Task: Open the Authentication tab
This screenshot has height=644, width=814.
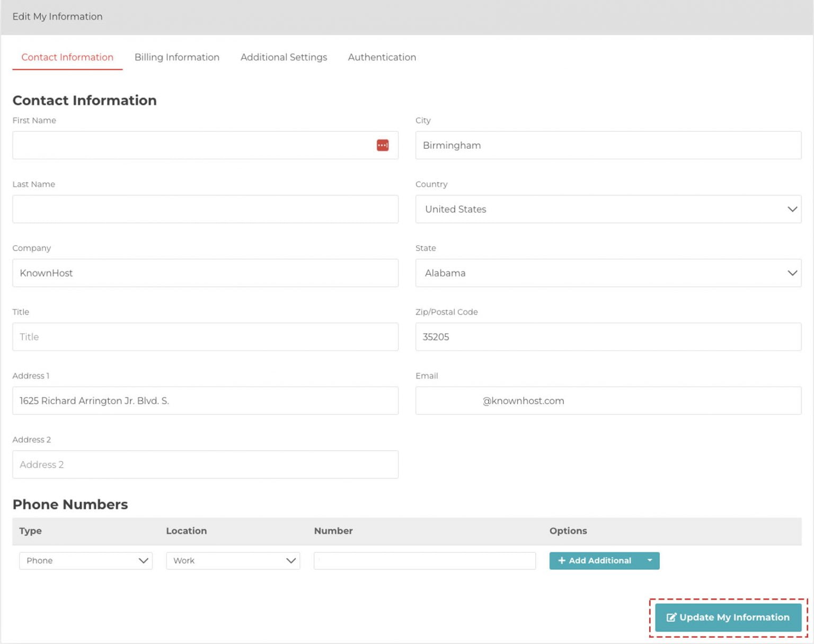Action: point(382,57)
